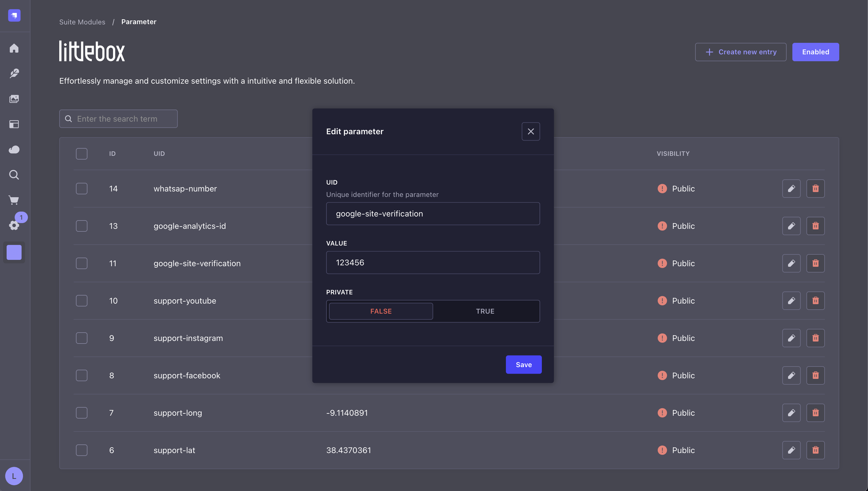Click the Value input field
Screen dimensions: 868x491
point(433,263)
